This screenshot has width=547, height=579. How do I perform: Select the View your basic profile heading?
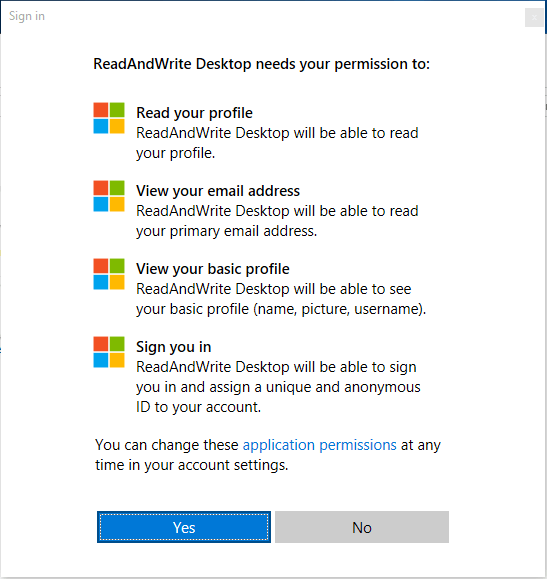tap(213, 269)
